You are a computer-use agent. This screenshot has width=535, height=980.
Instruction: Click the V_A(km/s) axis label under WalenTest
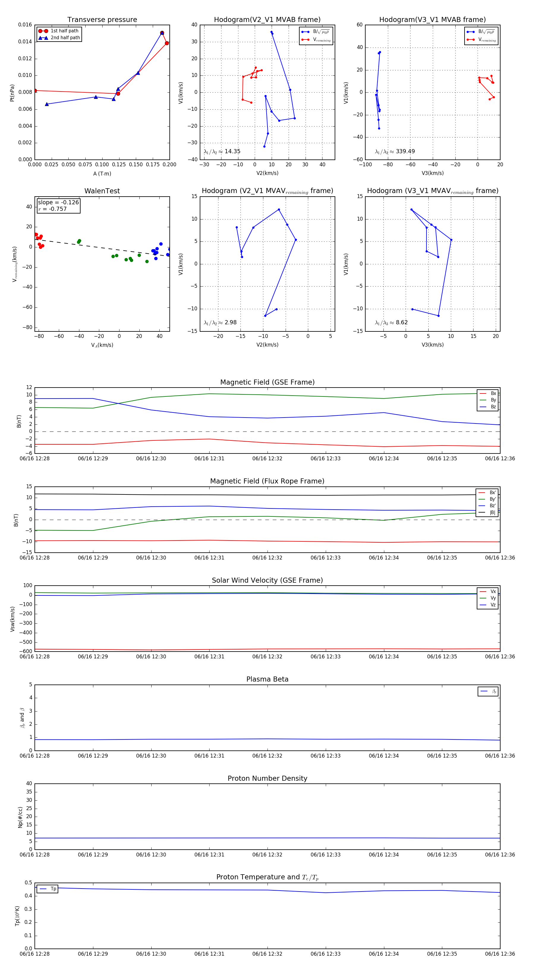pyautogui.click(x=102, y=345)
